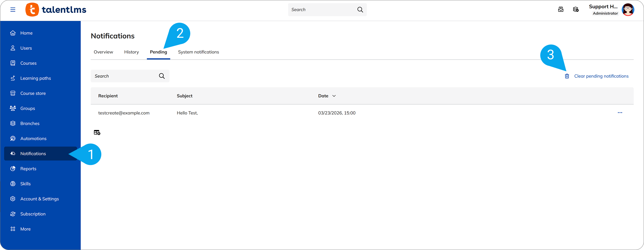Open the messages inbox icon in header
The height and width of the screenshot is (250, 644).
pos(561,10)
